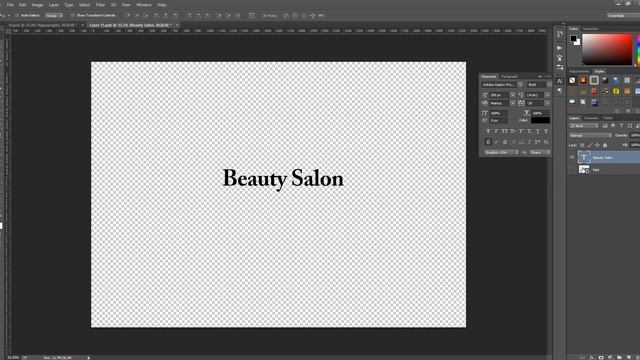Click the standard ligatures OpenType icon
This screenshot has width=640, height=360.
(488, 142)
